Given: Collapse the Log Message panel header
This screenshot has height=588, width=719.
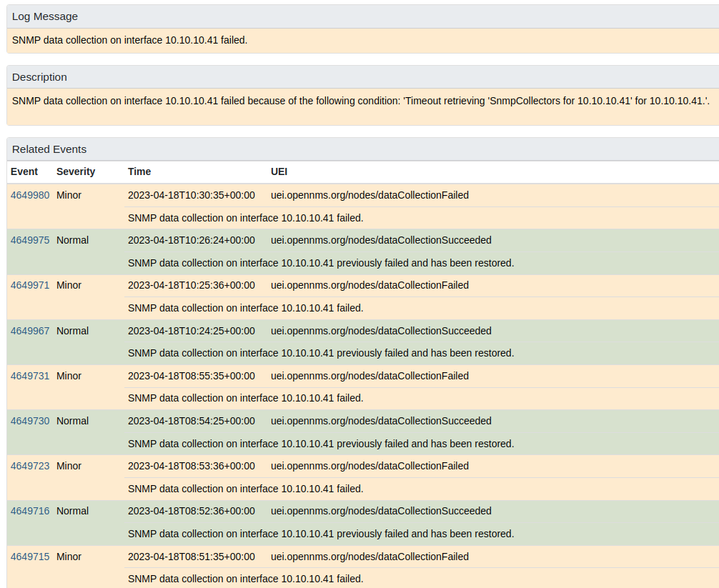Looking at the screenshot, I should point(45,16).
